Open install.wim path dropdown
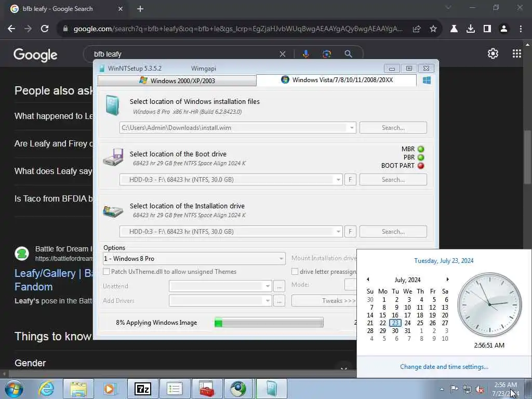This screenshot has height=399, width=532. [x=352, y=128]
